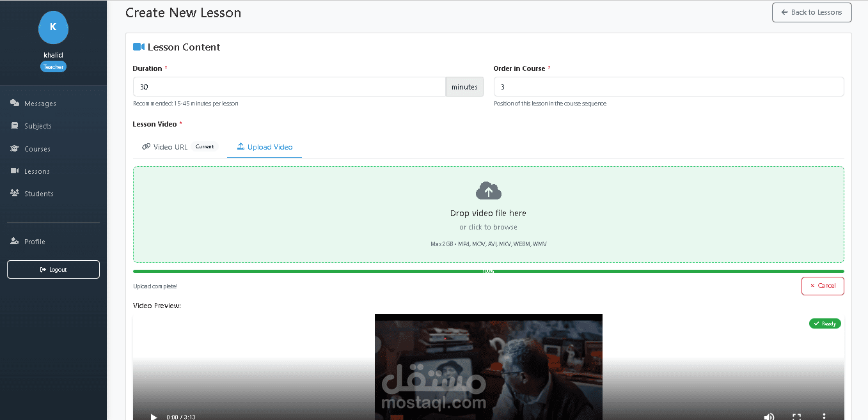Click the Teacher role badge
This screenshot has height=420, width=868.
click(53, 66)
